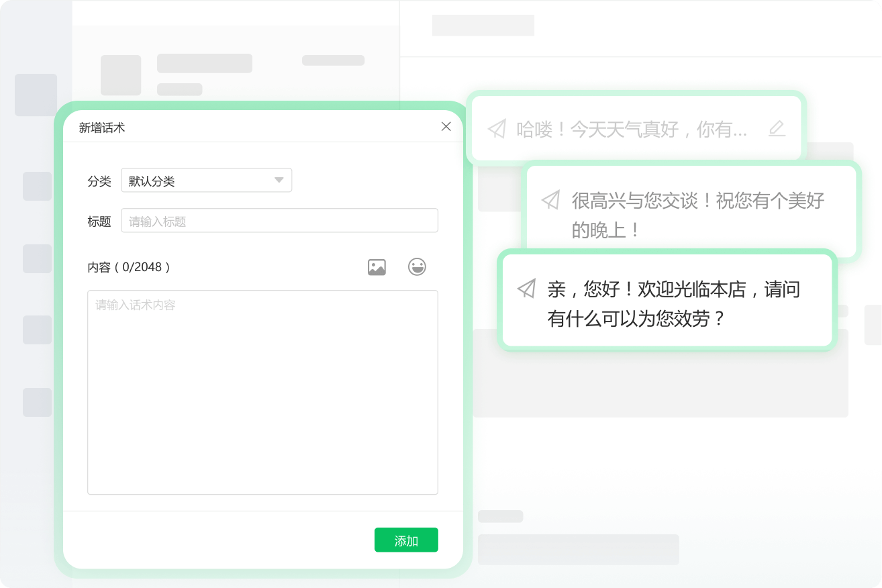This screenshot has width=882, height=588.
Task: Click the send icon on the 亲，您好 bubble
Action: (526, 288)
